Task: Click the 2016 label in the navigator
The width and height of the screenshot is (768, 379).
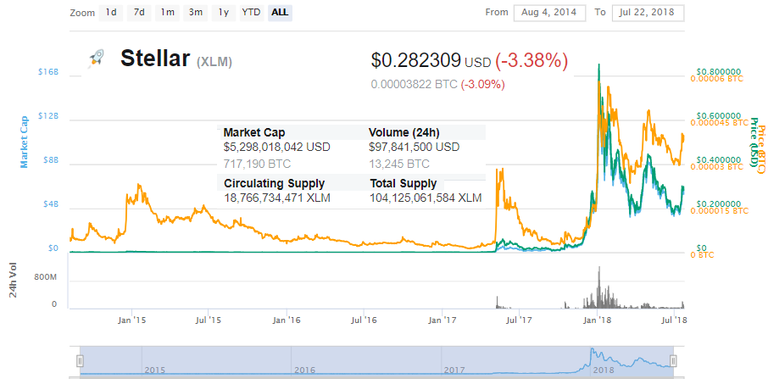Action: (304, 370)
